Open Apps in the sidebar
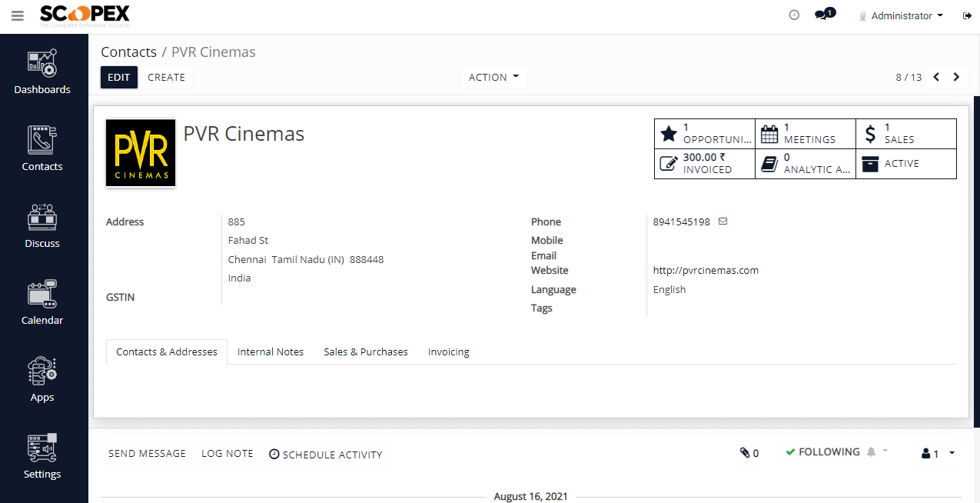 point(42,381)
